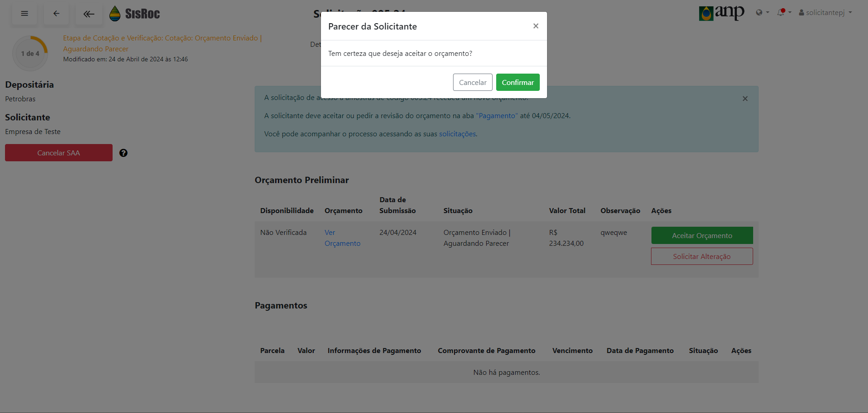Click the Data de Submissão column header
This screenshot has height=413, width=868.
point(398,205)
